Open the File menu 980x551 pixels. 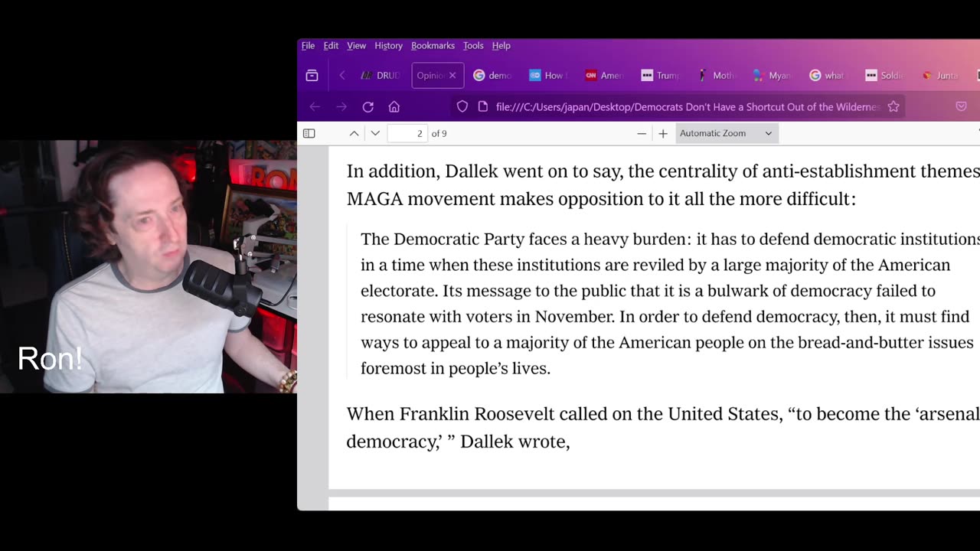click(x=308, y=46)
